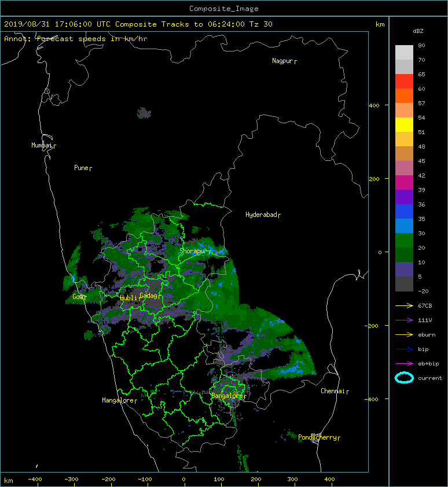Select the eburn arrow in the legend
This screenshot has height=487, width=448.
tap(404, 335)
